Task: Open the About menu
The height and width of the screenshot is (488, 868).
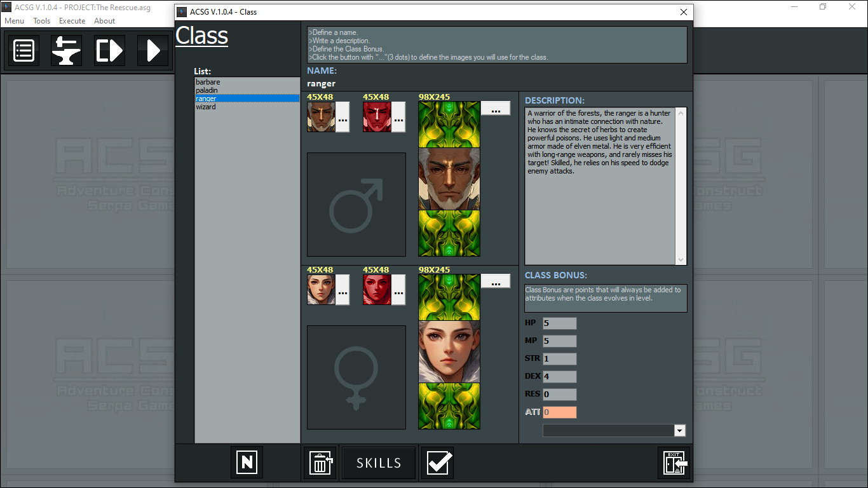Action: [x=105, y=21]
